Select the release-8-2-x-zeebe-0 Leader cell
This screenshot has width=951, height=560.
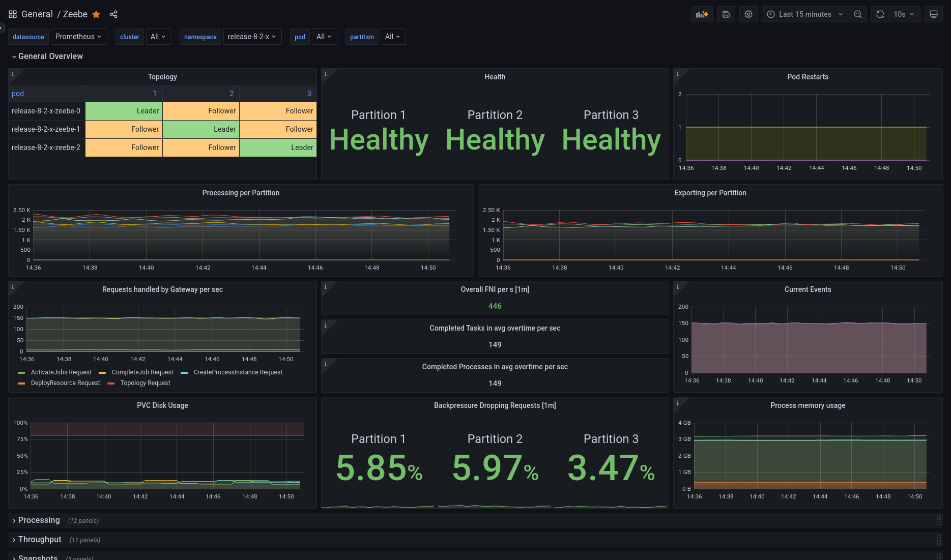coord(124,110)
